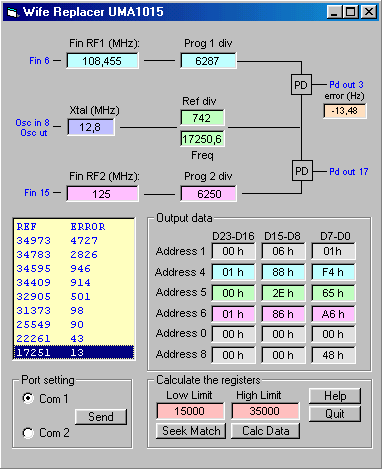Click the Send button
The height and width of the screenshot is (469, 382).
pos(101,417)
